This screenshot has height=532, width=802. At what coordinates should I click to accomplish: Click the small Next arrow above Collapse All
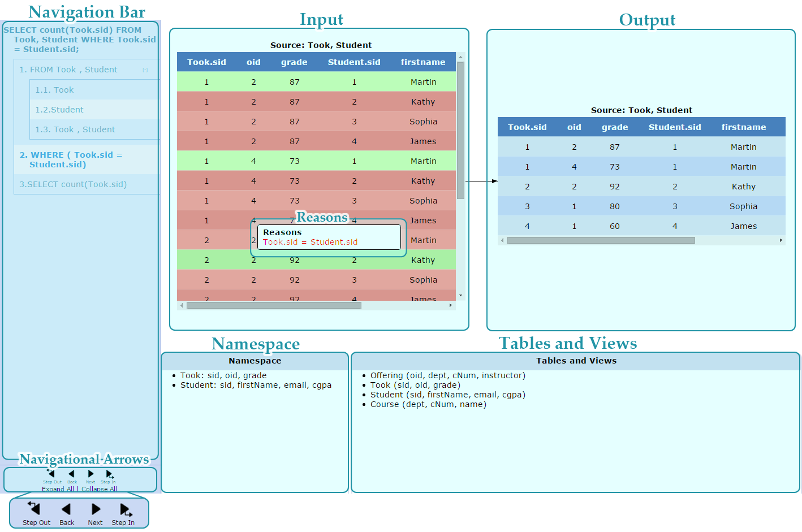pos(90,474)
